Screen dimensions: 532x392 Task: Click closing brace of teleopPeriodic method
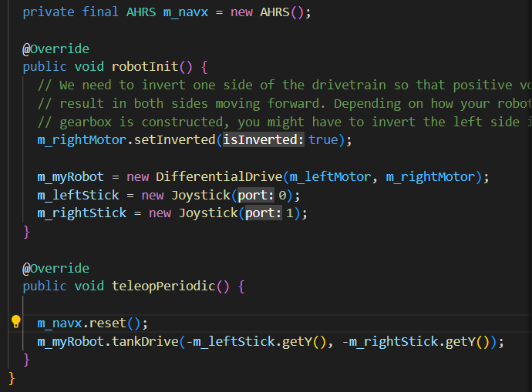[26, 360]
